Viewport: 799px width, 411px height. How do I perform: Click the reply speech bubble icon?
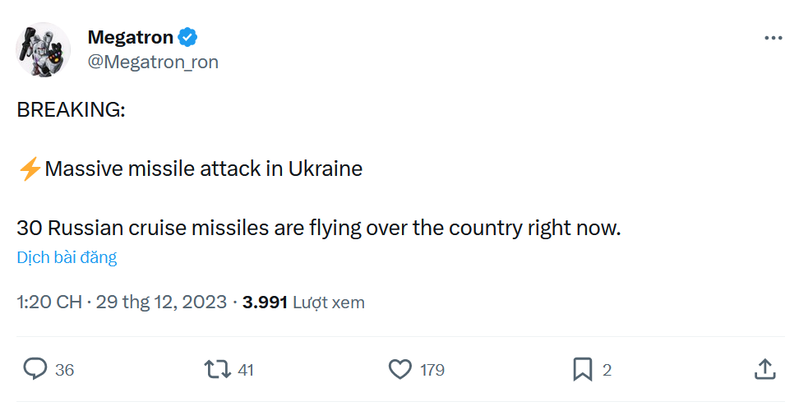pyautogui.click(x=35, y=369)
